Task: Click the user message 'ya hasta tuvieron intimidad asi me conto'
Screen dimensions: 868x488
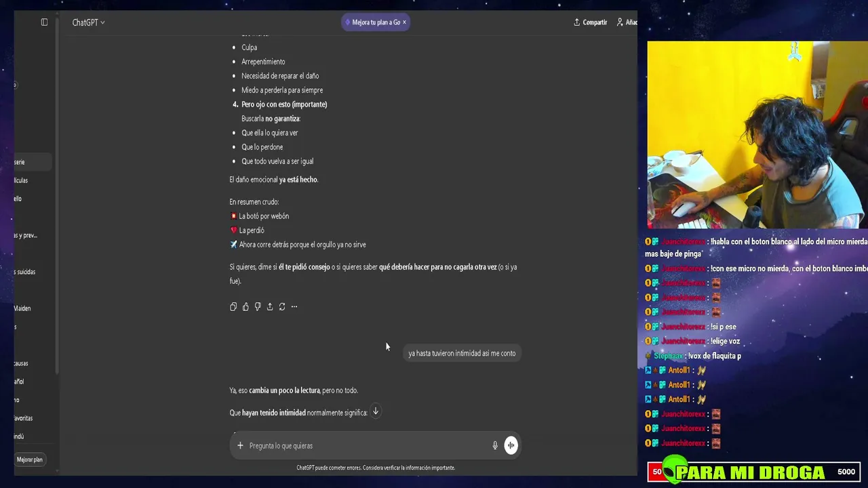Action: (x=462, y=353)
